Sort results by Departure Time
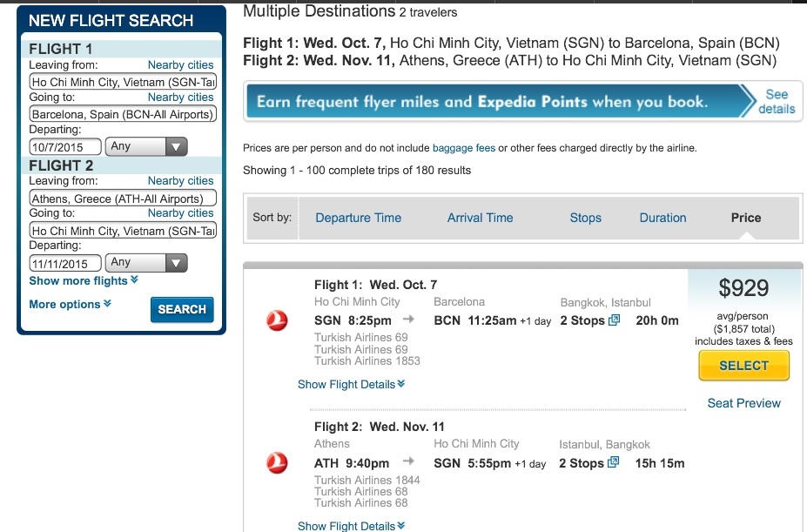Viewport: 807px width, 532px height. click(x=358, y=218)
